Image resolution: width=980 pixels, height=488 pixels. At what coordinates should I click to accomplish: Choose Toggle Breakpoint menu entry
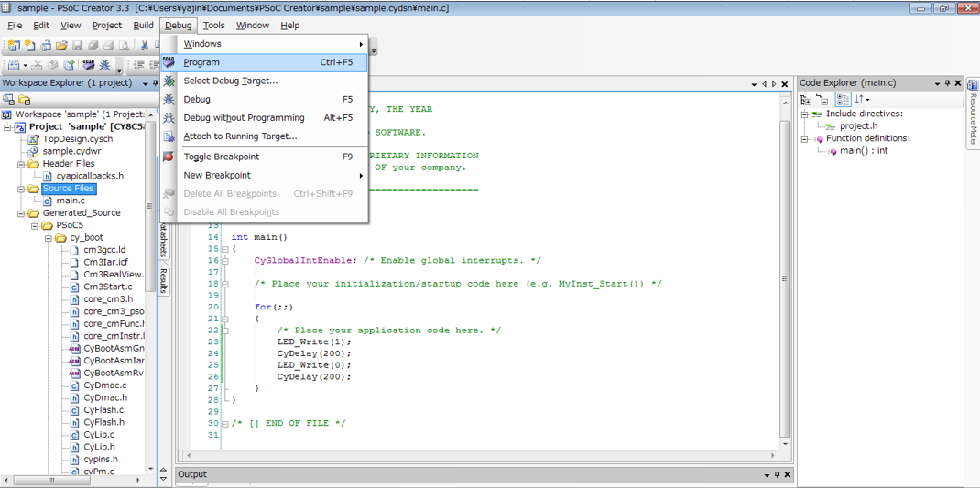pyautogui.click(x=265, y=157)
